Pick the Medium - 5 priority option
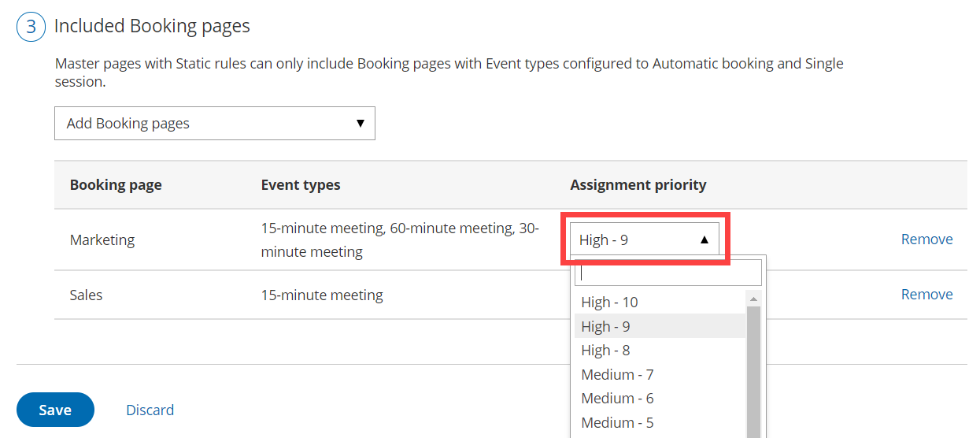980x438 pixels. tap(617, 423)
